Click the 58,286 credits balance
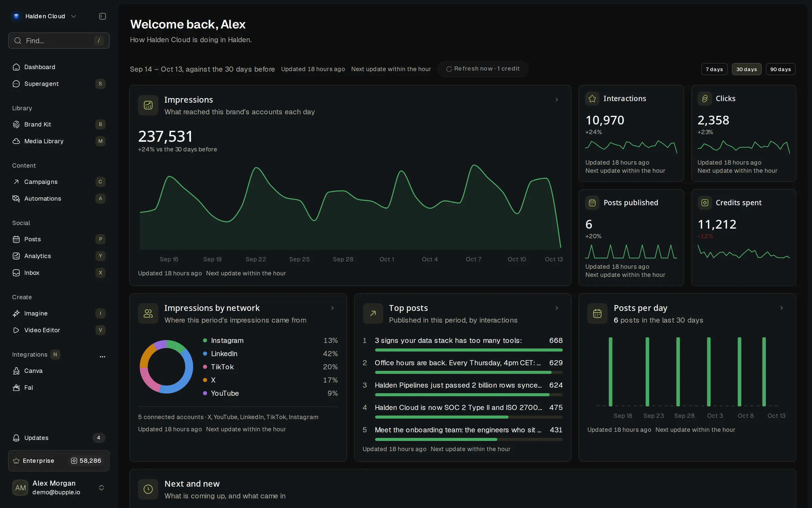The height and width of the screenshot is (508, 812). point(86,461)
